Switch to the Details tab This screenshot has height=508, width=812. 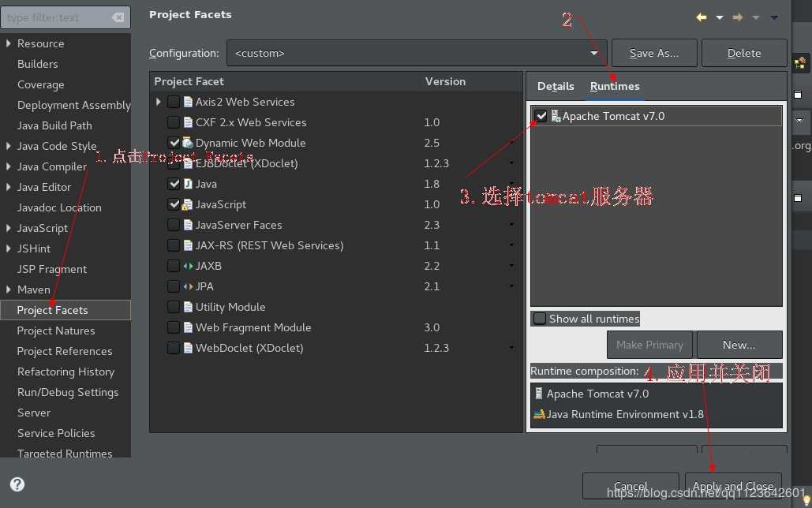pos(556,87)
